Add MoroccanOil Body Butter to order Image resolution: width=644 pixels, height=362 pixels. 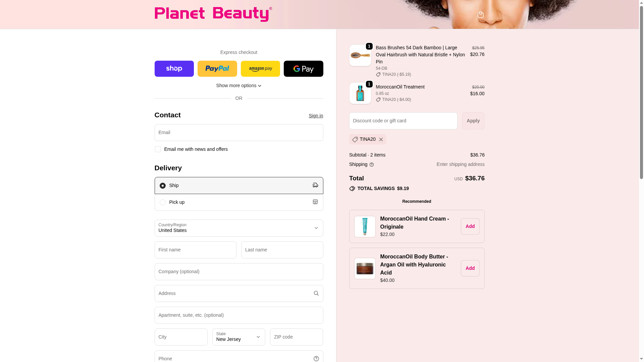[470, 268]
